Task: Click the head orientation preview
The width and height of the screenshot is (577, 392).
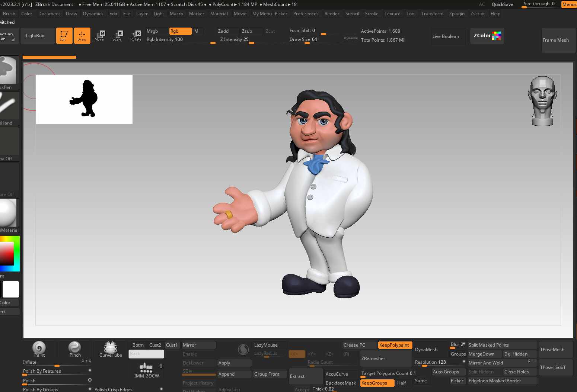Action: click(x=542, y=101)
